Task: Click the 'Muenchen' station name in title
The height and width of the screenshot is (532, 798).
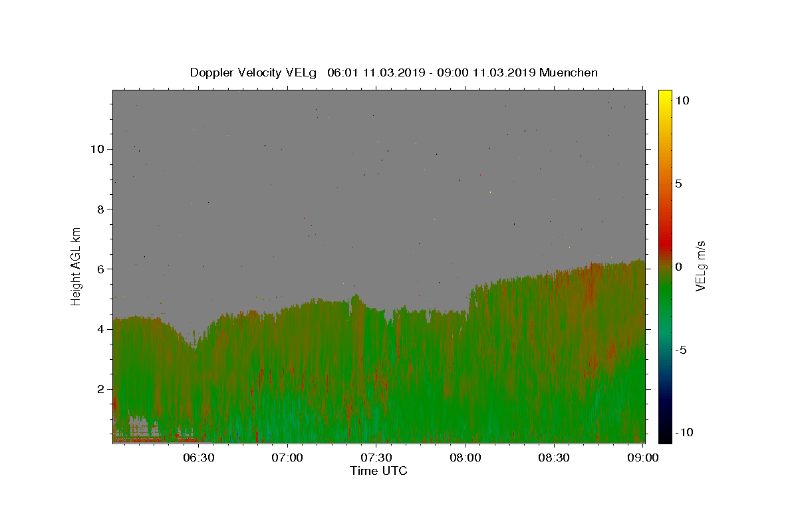Action: click(569, 72)
